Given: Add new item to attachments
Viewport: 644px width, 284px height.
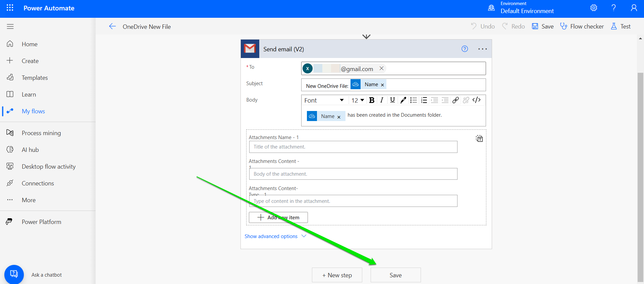Looking at the screenshot, I should point(278,217).
